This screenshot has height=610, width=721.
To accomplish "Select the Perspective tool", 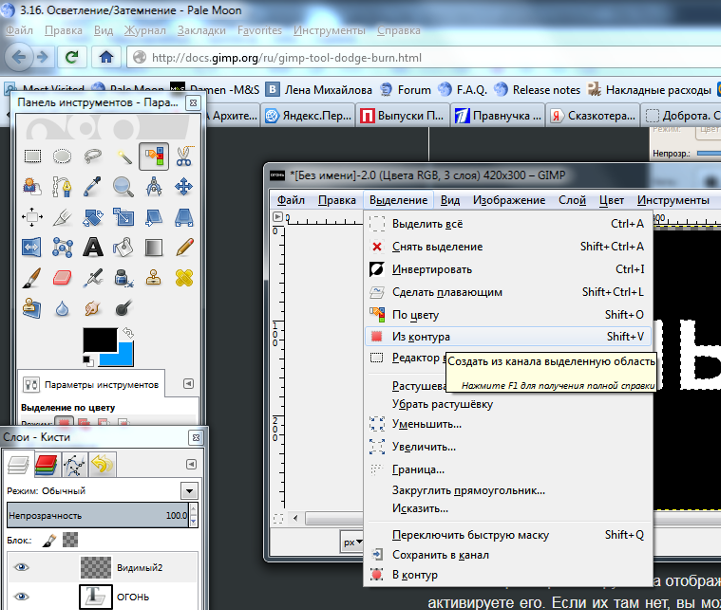I will pyautogui.click(x=184, y=217).
